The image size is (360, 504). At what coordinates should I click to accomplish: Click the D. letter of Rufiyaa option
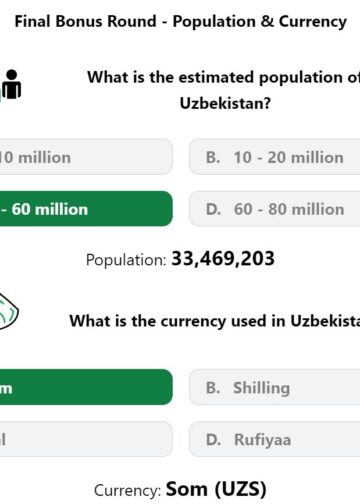[x=213, y=440]
